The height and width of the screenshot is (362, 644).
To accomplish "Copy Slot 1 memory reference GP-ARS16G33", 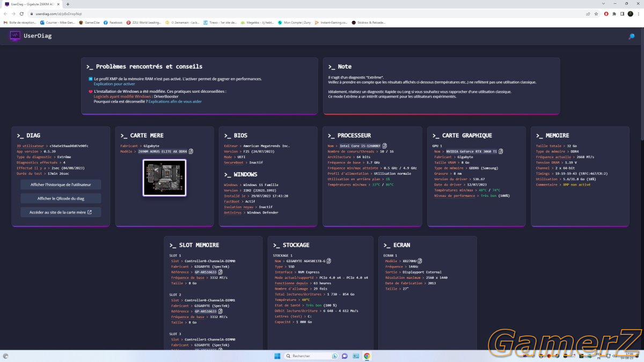I will point(220,272).
